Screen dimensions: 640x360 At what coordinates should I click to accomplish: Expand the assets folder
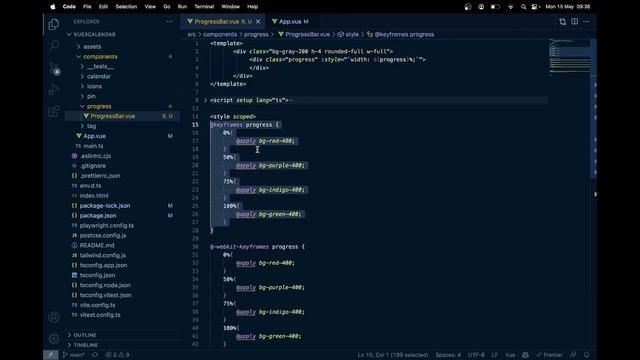(x=92, y=47)
